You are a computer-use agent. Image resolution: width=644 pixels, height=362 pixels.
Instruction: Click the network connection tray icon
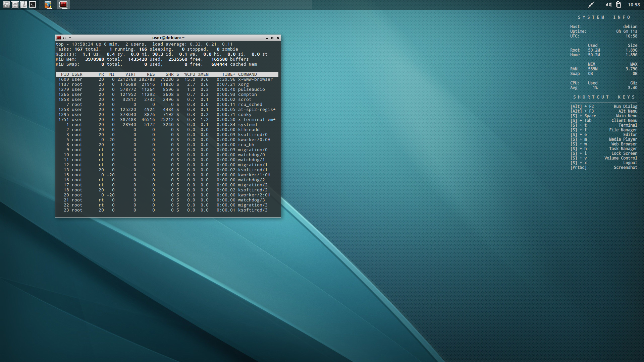[x=591, y=5]
